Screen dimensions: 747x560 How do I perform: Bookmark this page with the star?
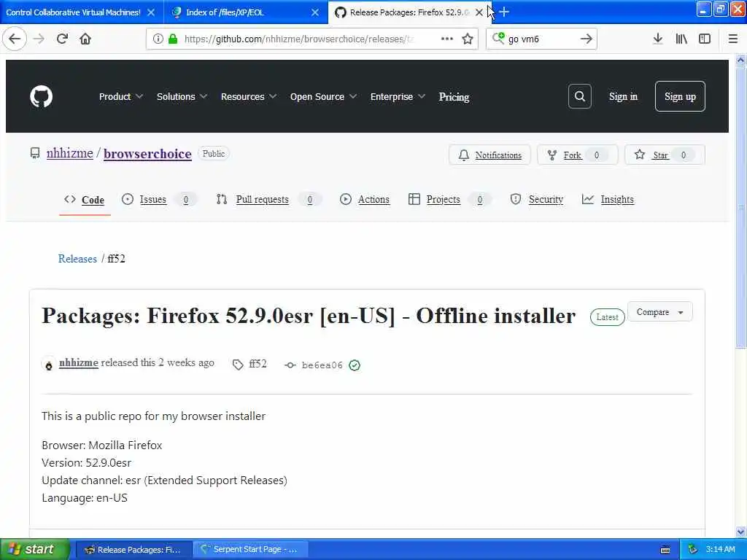(468, 39)
